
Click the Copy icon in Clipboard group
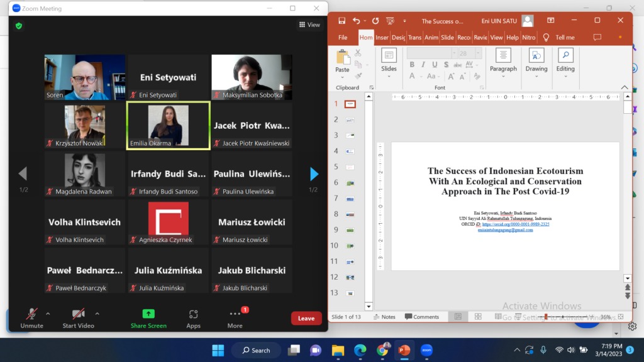358,65
